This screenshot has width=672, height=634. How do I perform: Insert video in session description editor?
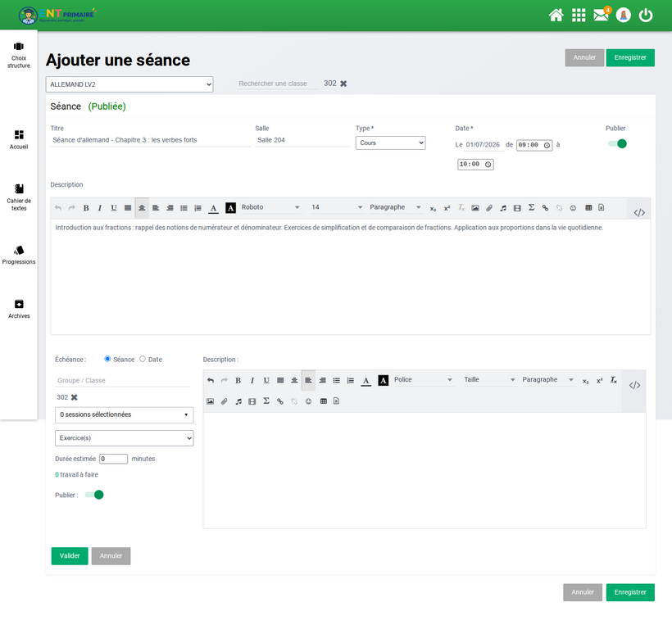pyautogui.click(x=517, y=208)
